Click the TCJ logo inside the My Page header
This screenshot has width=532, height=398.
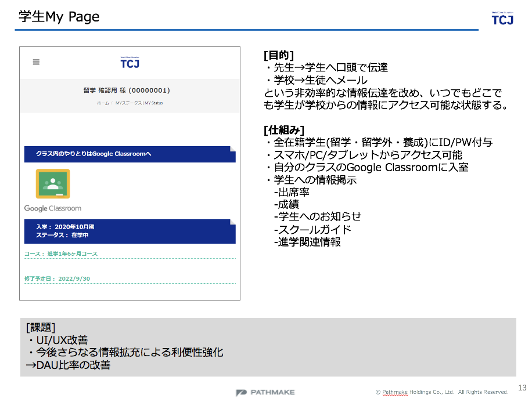pos(130,63)
